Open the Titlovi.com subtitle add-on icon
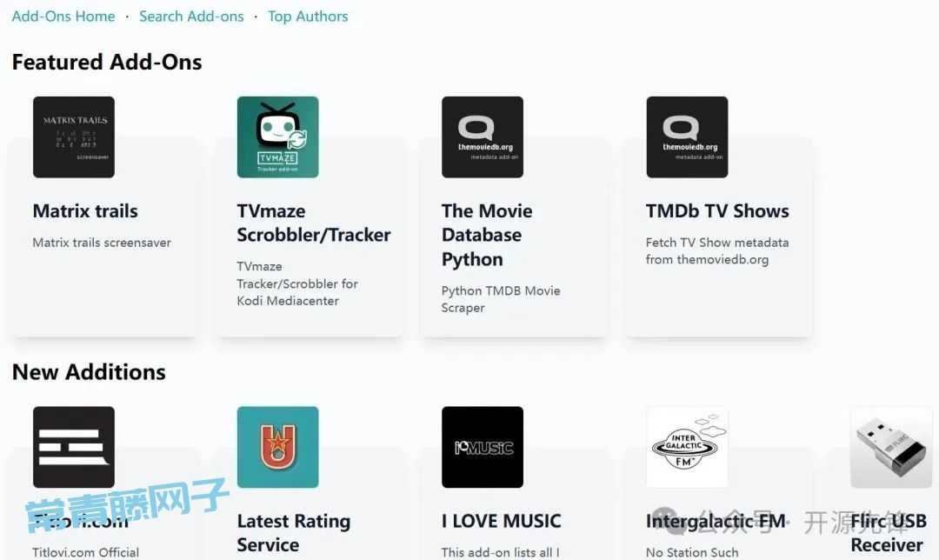The image size is (939, 560). coord(74,448)
